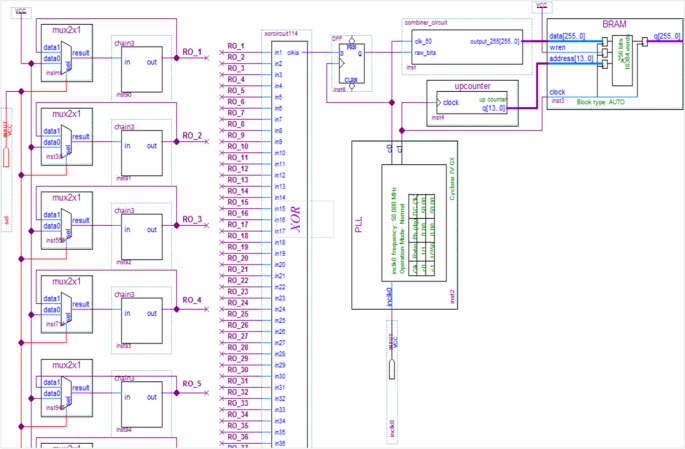685x449 pixels.
Task: Select the chain3 block inst92
Action: pyautogui.click(x=142, y=237)
